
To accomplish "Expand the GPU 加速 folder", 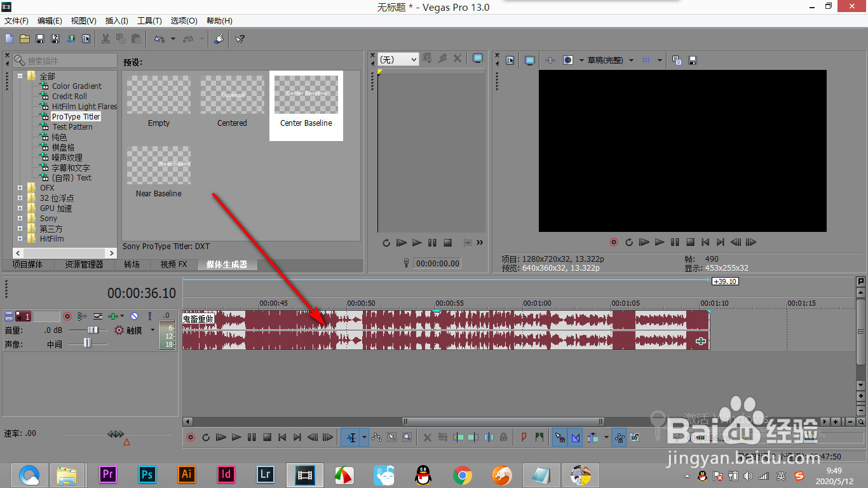I will [20, 208].
